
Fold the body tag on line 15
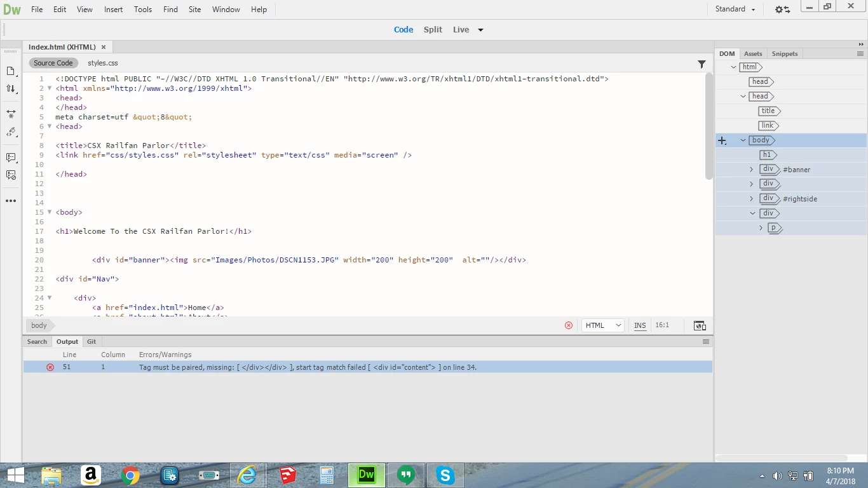coord(50,212)
